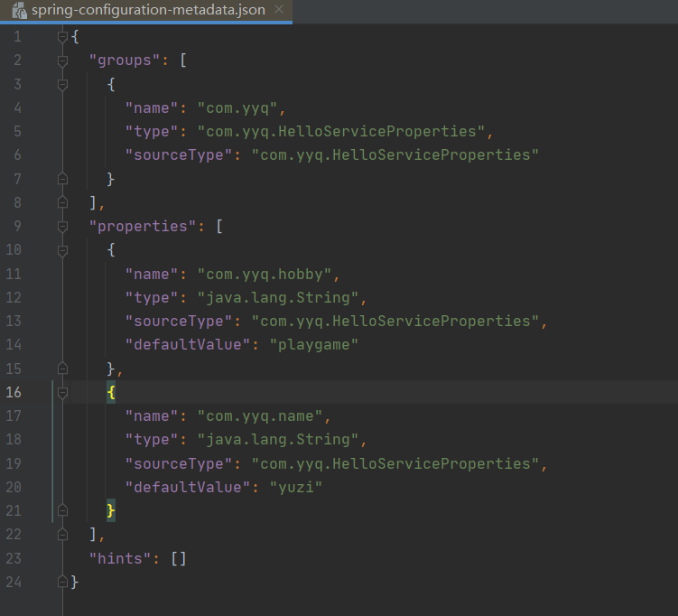Image resolution: width=678 pixels, height=616 pixels.
Task: Click fold end marker on line 22
Action: click(x=62, y=534)
